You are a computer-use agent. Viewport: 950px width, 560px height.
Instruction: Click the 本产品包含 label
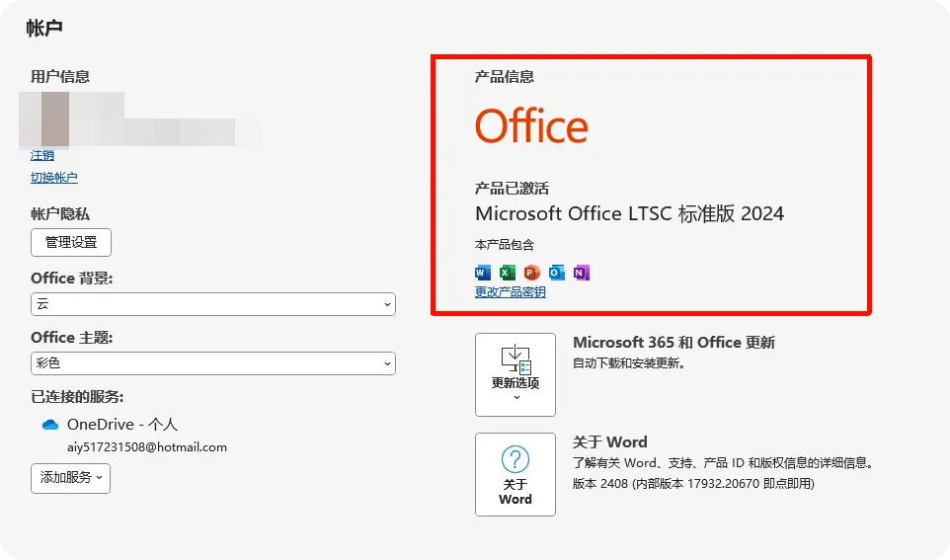(x=504, y=245)
